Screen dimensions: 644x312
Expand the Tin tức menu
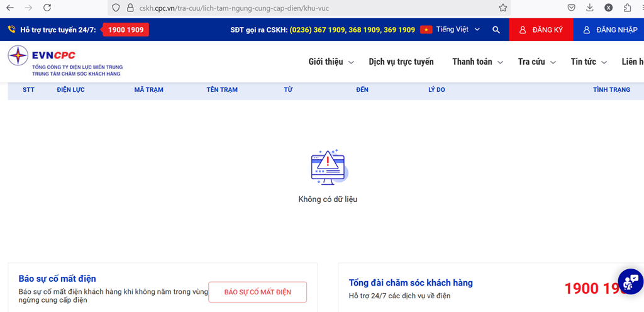pos(589,62)
